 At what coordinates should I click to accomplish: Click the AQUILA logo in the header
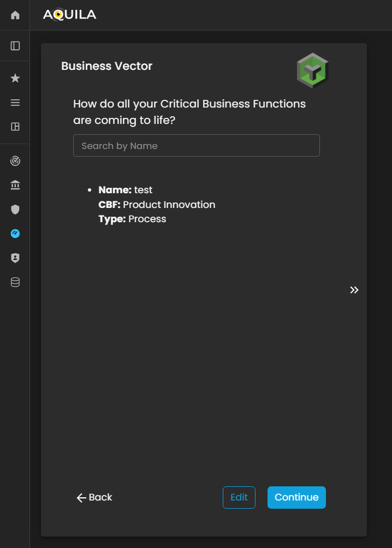[69, 15]
